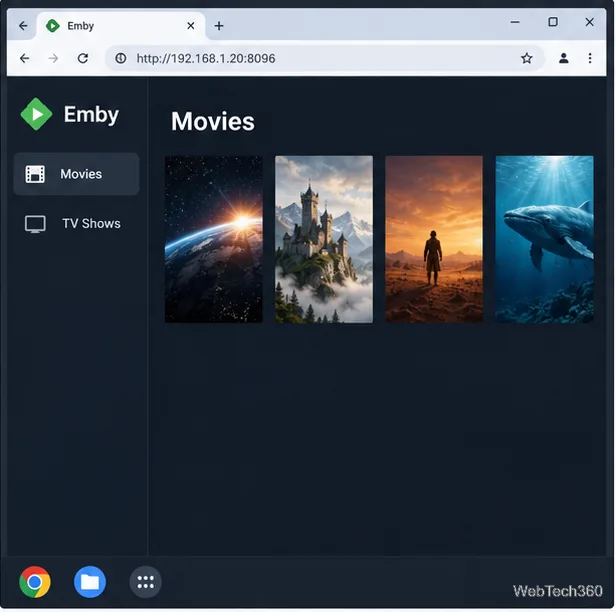Open the app launcher grid
Image resolution: width=616 pixels, height=612 pixels.
click(x=145, y=582)
